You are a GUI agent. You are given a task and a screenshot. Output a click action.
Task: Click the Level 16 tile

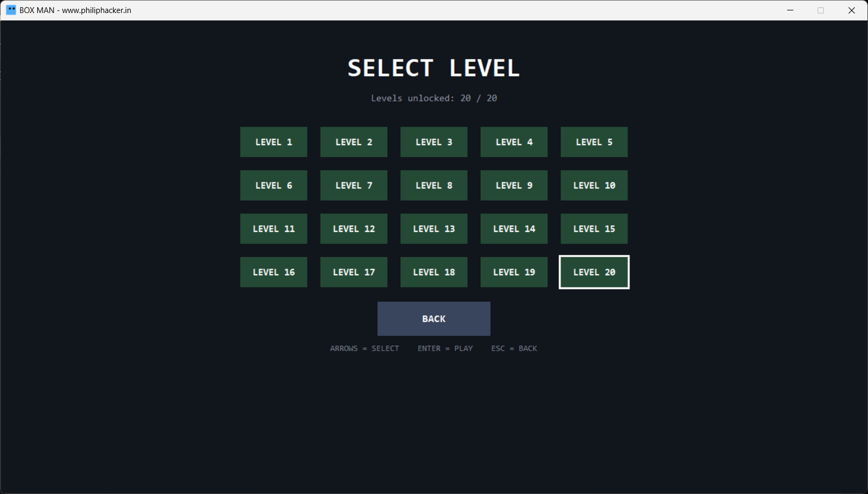273,273
